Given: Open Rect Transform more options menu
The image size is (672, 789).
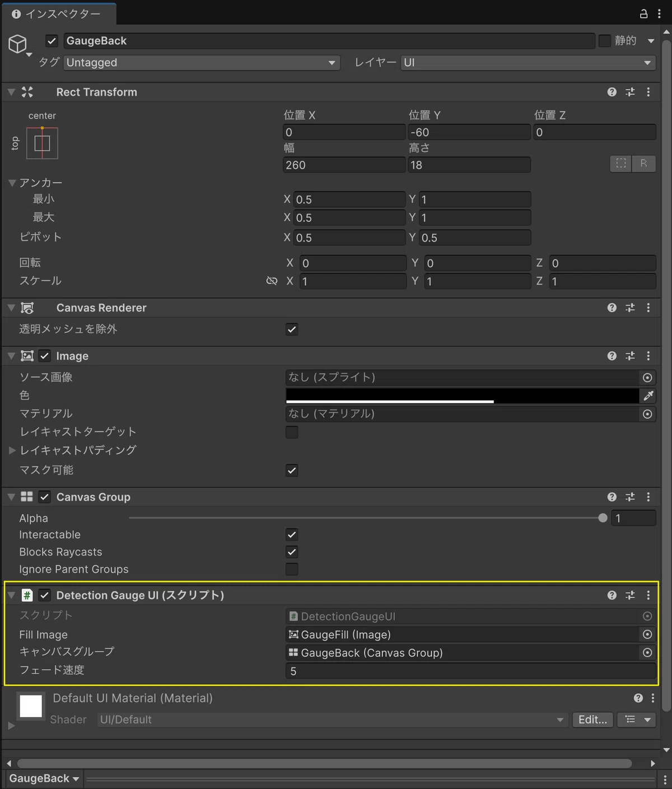Looking at the screenshot, I should 648,92.
